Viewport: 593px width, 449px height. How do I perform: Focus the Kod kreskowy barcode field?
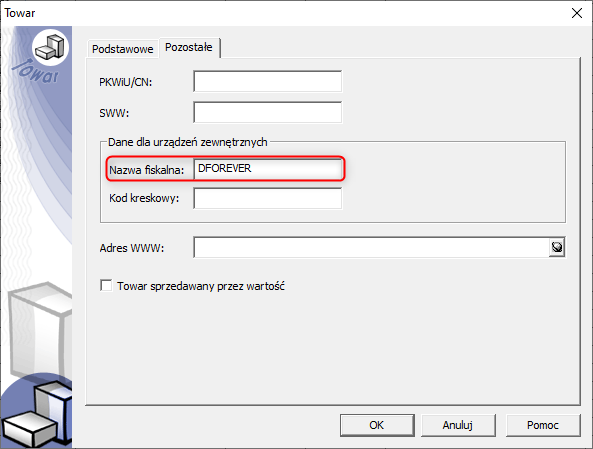tap(268, 198)
